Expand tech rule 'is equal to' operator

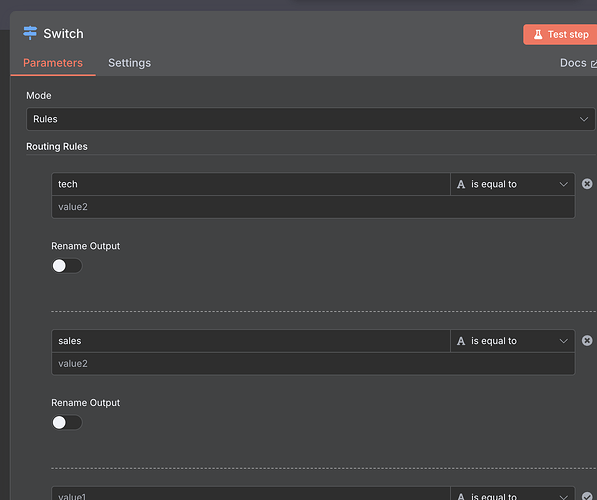tap(512, 184)
